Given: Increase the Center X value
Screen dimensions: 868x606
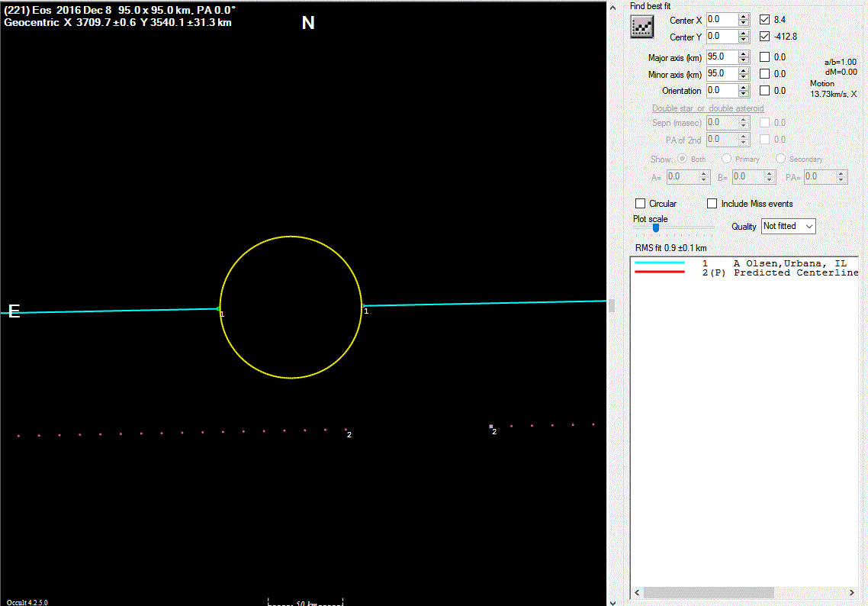Looking at the screenshot, I should coord(744,17).
